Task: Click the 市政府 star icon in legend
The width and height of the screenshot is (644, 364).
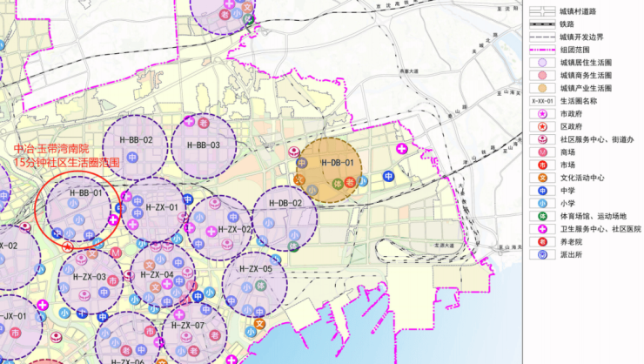Action: click(542, 114)
